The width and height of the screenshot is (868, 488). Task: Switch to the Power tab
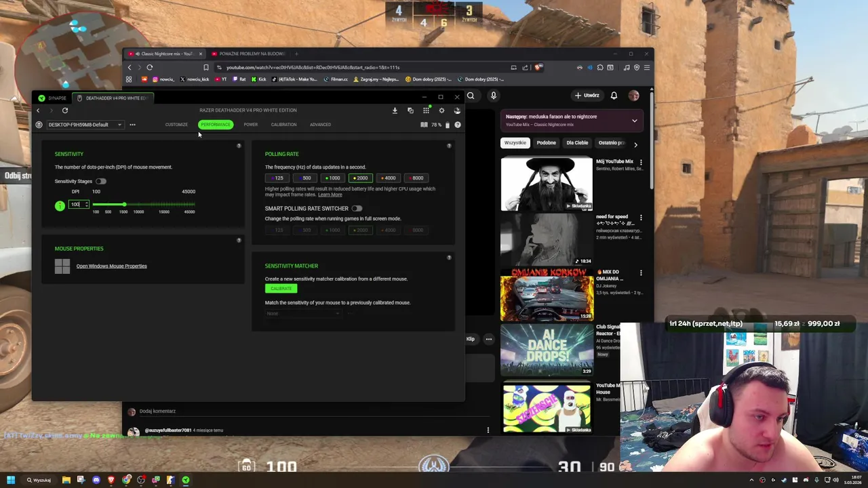click(x=251, y=125)
